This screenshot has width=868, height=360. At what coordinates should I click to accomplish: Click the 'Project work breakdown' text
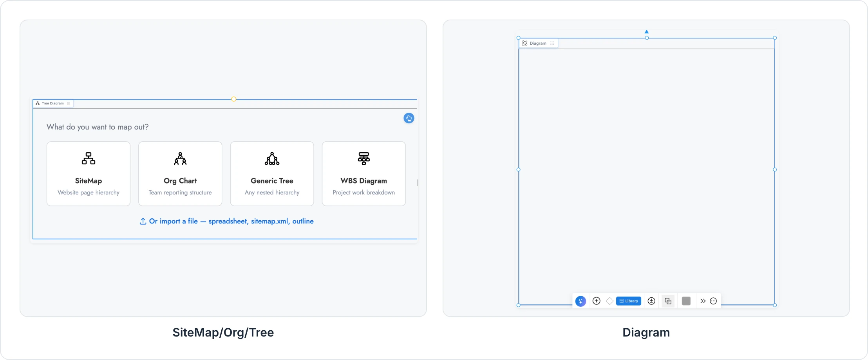(x=364, y=193)
